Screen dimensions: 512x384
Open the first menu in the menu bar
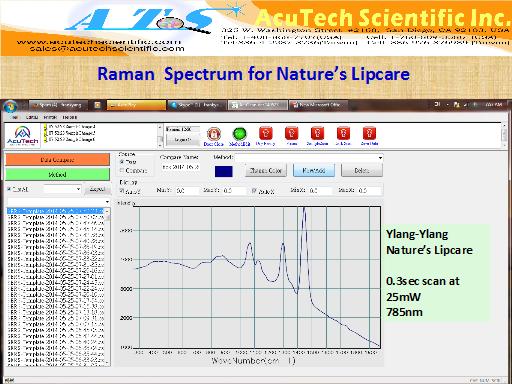[15, 117]
